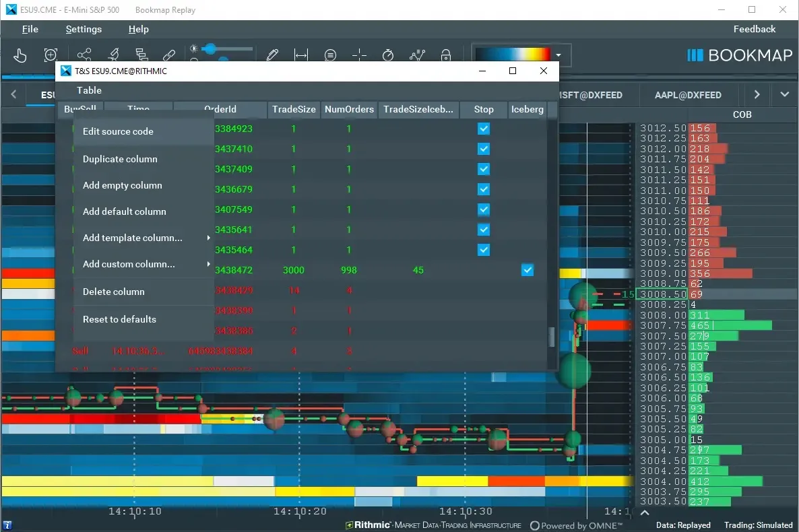Click the stopwatch timer icon

coord(388,55)
